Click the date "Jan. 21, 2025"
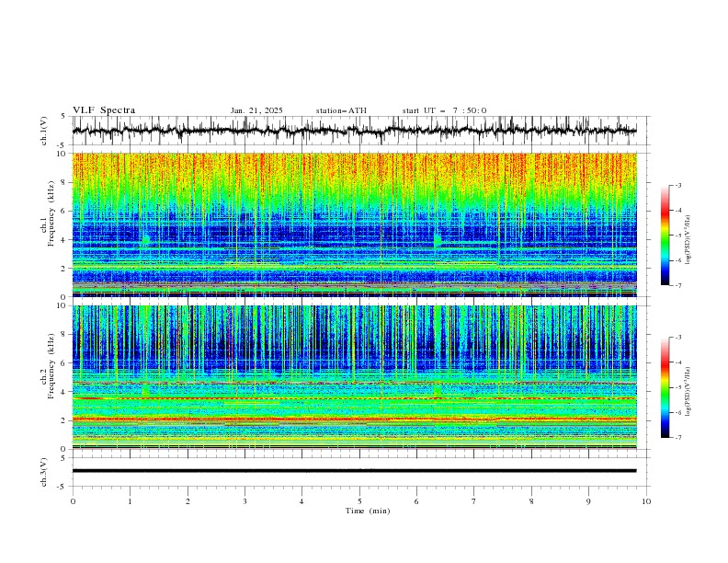The image size is (728, 563). click(256, 110)
